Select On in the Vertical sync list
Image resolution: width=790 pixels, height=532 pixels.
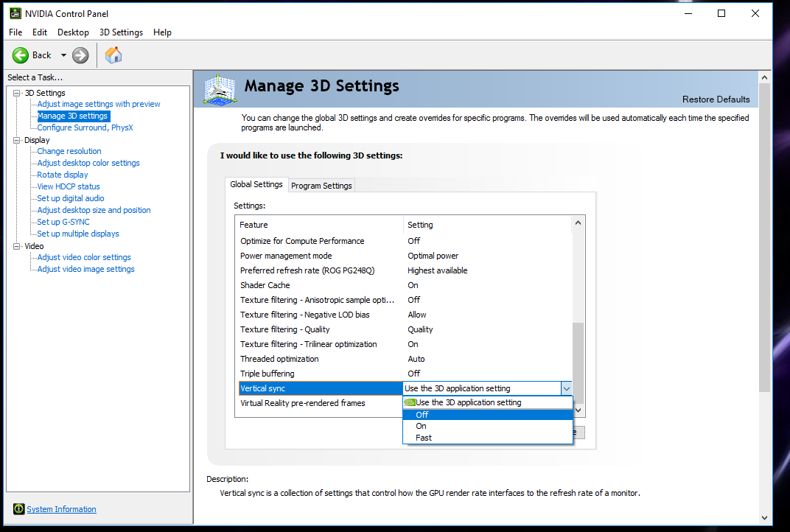click(x=488, y=426)
